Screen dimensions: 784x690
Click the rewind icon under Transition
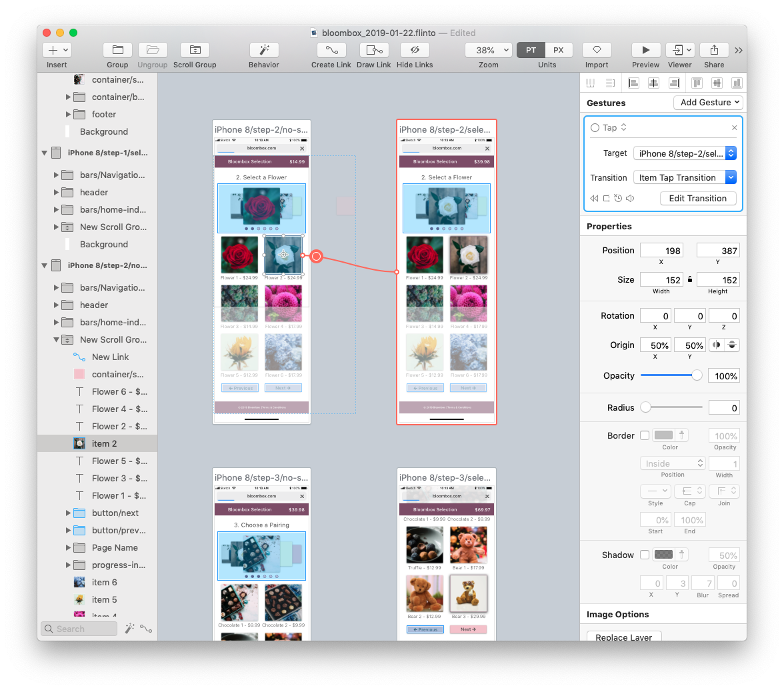(594, 199)
